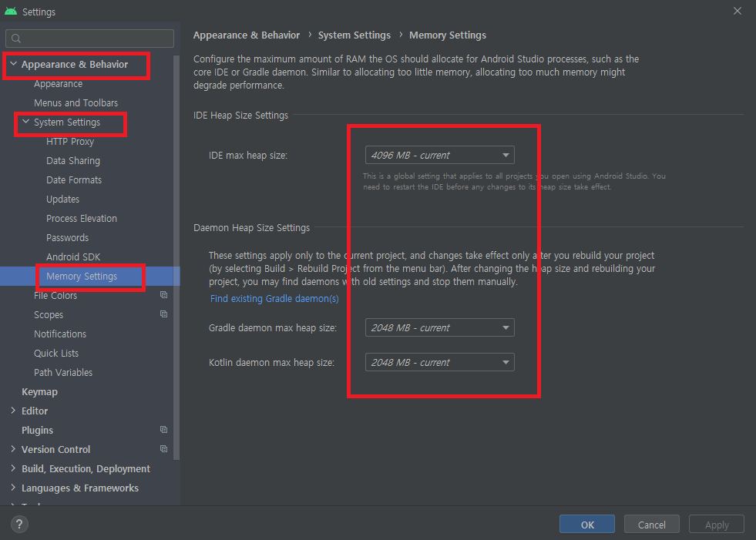
Task: Click Memory Settings in the breadcrumb
Action: point(448,35)
